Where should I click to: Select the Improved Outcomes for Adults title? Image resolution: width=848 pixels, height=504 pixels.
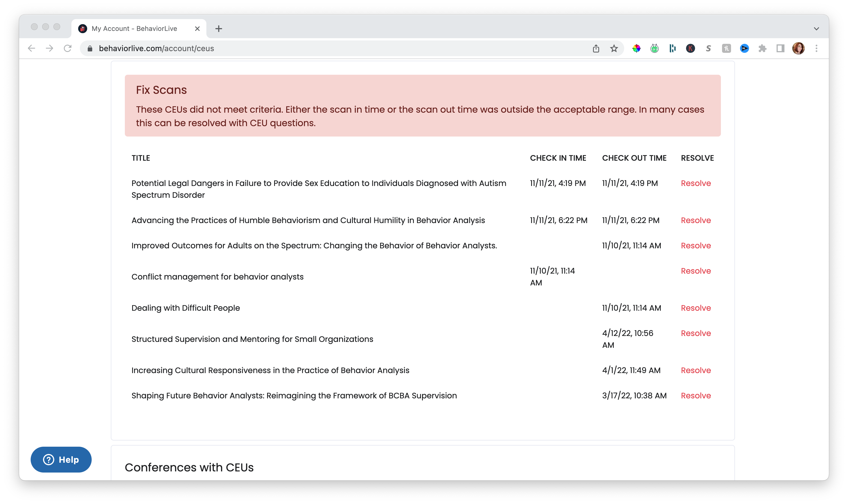coord(314,245)
